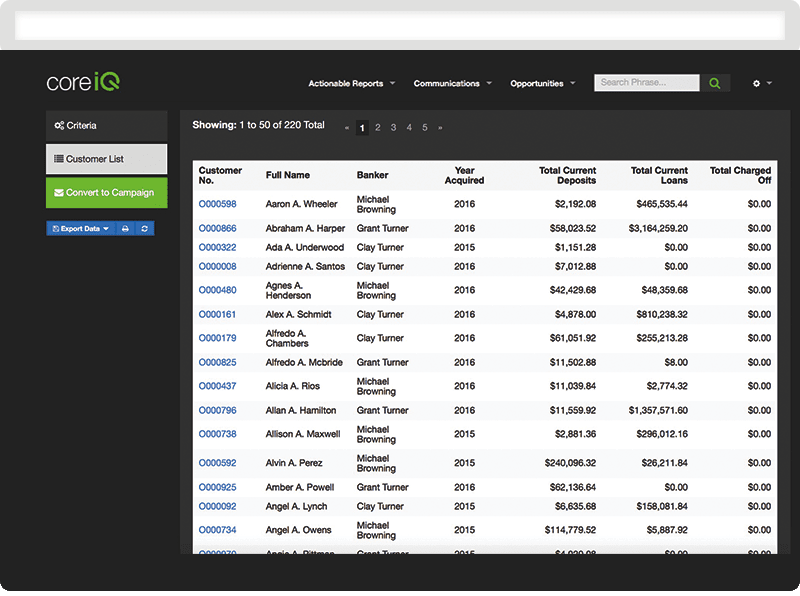The width and height of the screenshot is (800, 596).
Task: Click the Full Name column header
Action: (x=288, y=175)
